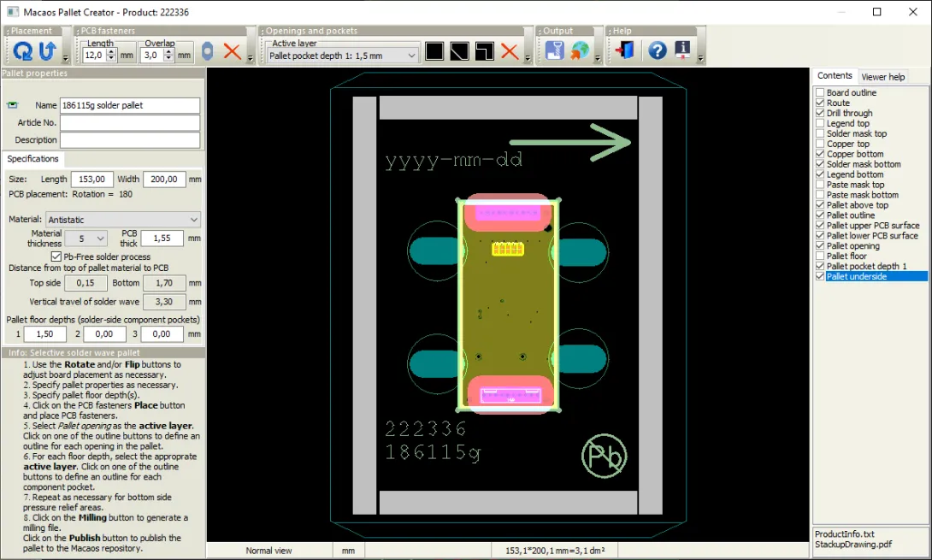Click the Rotate board placement icon

pyautogui.click(x=22, y=51)
